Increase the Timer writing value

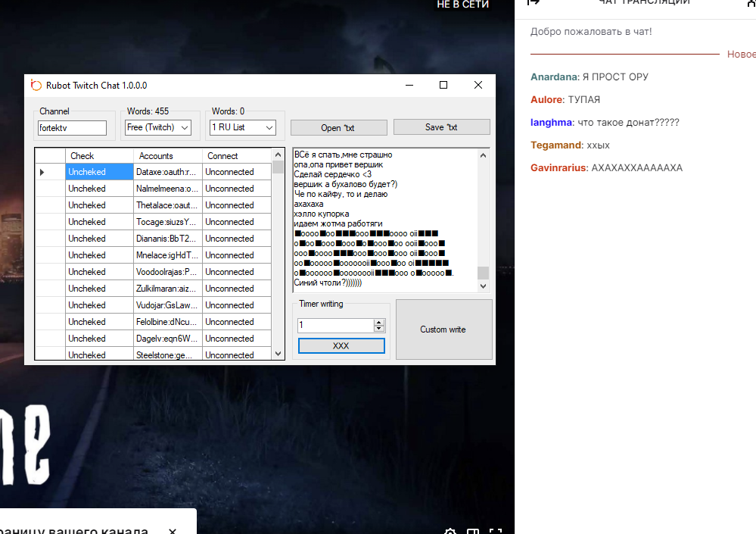(x=379, y=322)
